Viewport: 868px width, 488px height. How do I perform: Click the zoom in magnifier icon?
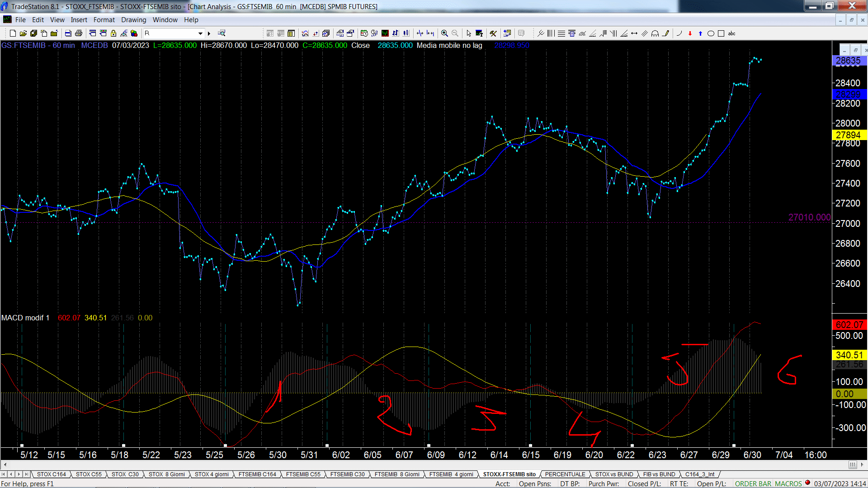tap(444, 33)
